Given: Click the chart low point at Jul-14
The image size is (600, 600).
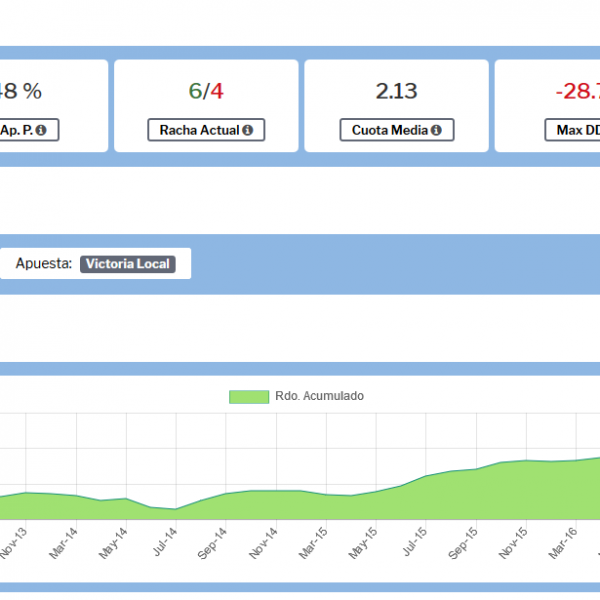Looking at the screenshot, I should point(176,509).
